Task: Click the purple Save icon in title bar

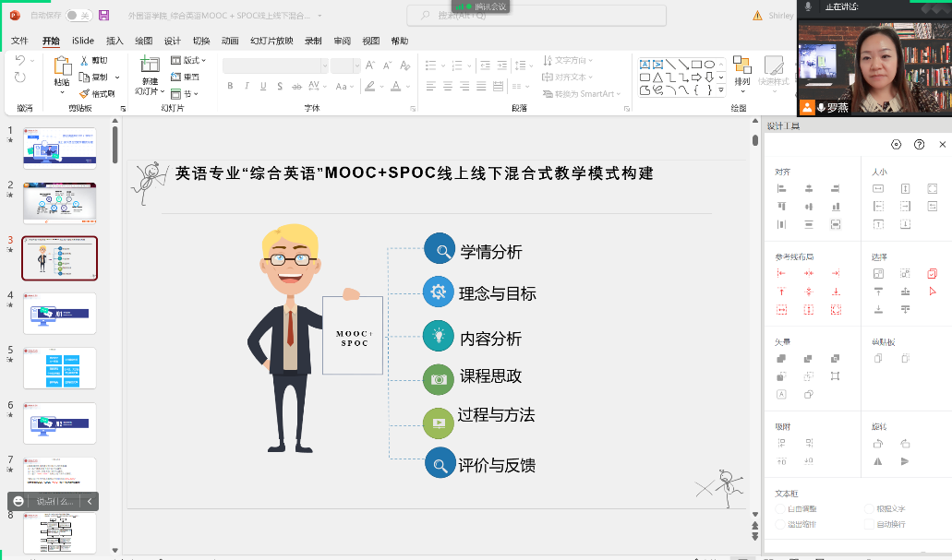Action: coord(103,15)
